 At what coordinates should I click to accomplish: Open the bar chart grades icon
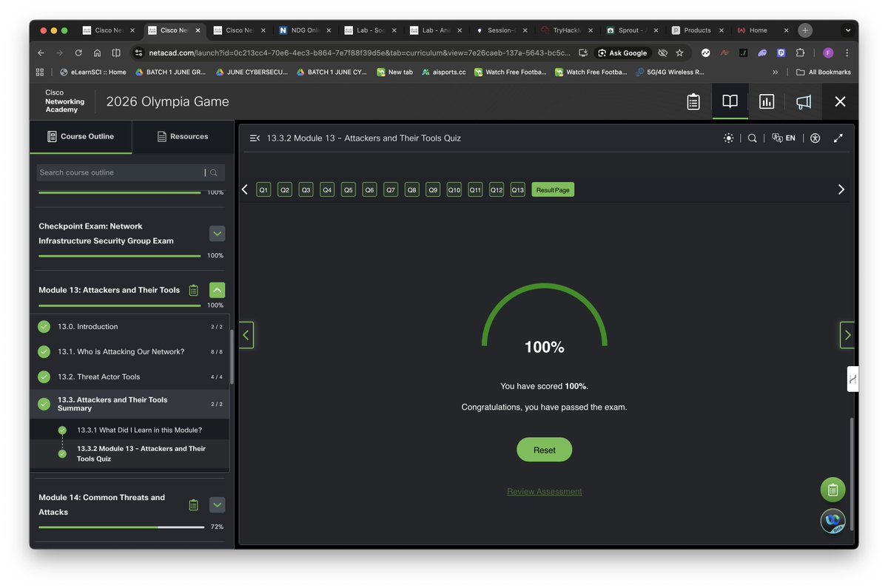click(767, 102)
